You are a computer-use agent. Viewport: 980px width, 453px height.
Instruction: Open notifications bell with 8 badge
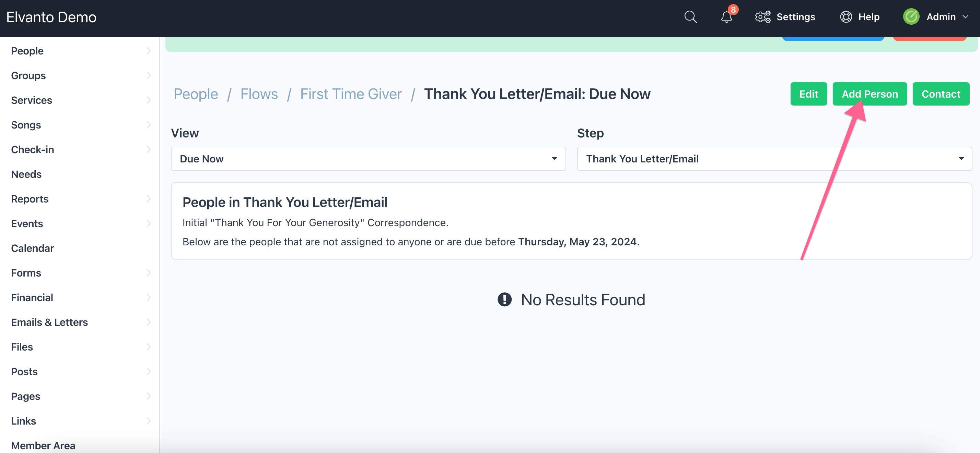(727, 16)
